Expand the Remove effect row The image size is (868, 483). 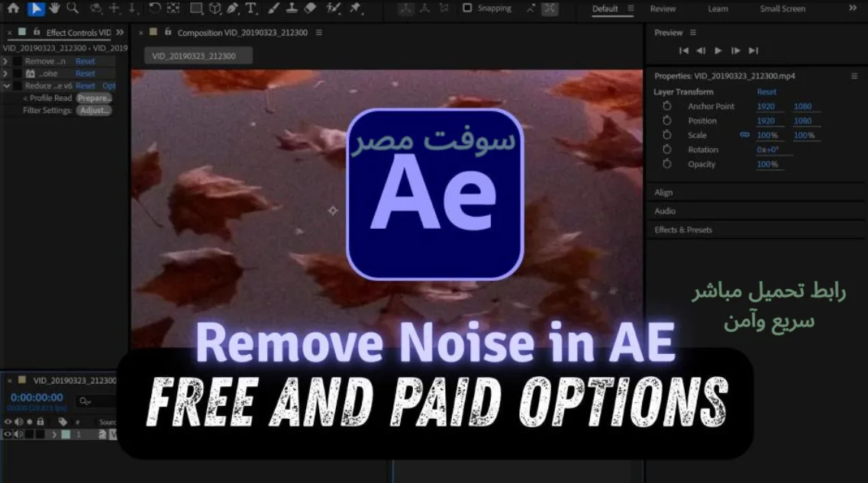point(5,61)
